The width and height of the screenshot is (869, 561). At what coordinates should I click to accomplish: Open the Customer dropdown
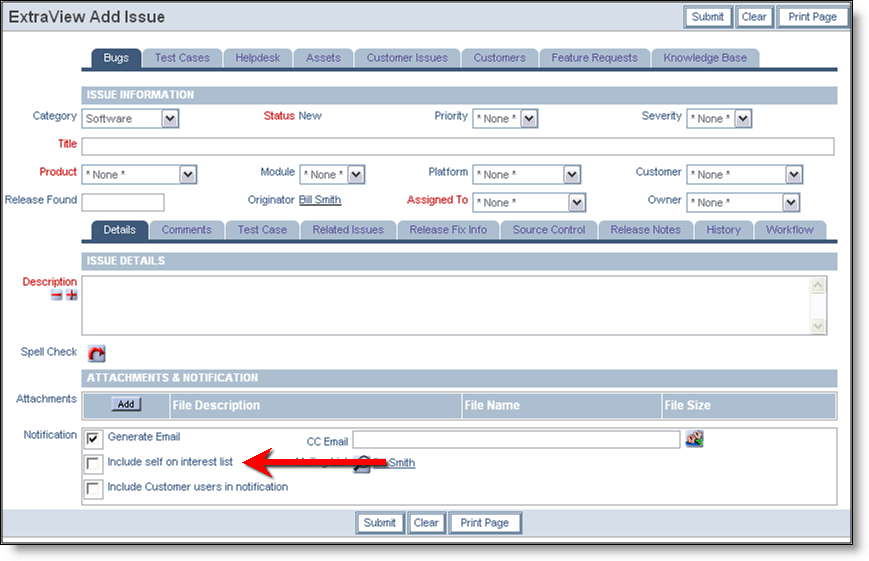(744, 175)
